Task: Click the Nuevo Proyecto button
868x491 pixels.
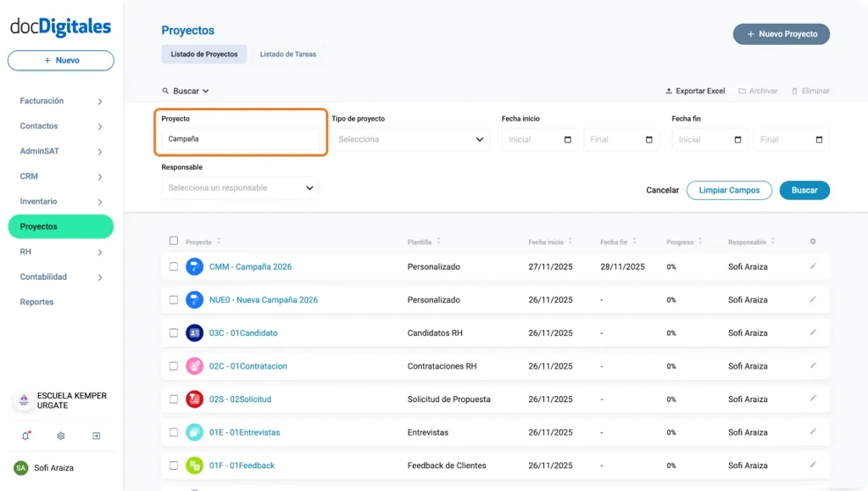Action: pos(780,34)
